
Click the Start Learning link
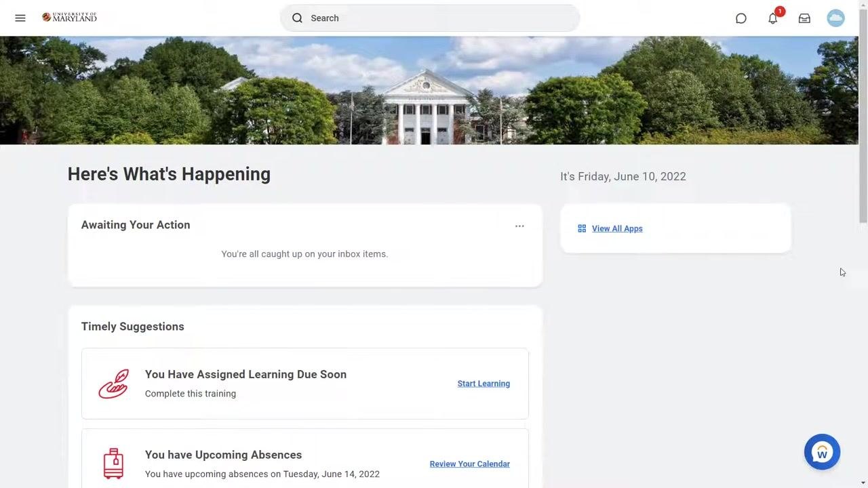[484, 384]
